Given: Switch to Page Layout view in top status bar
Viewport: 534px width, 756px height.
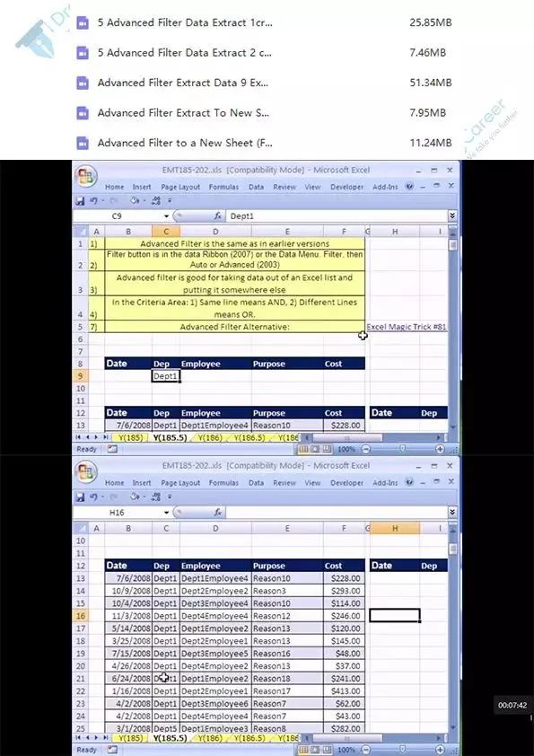Looking at the screenshot, I should tap(315, 449).
